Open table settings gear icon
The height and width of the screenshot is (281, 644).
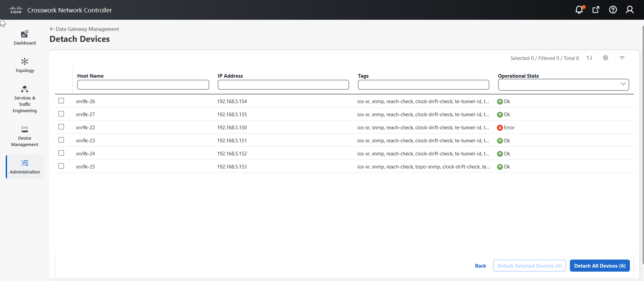(x=605, y=58)
